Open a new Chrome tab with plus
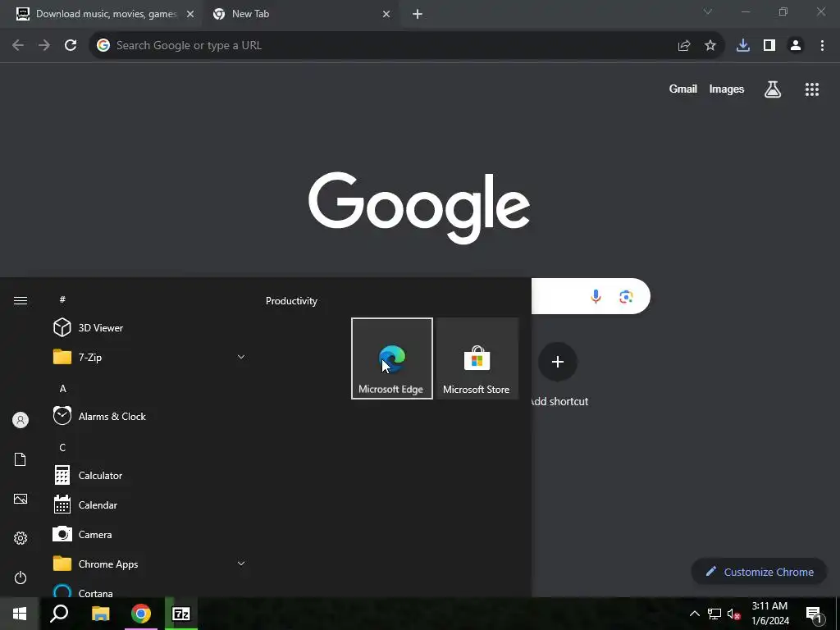 tap(418, 15)
